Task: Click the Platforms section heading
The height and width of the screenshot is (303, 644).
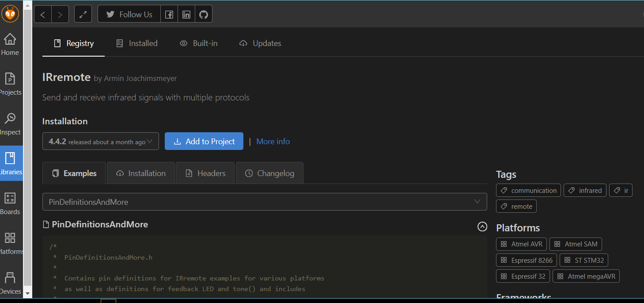Action: point(518,228)
